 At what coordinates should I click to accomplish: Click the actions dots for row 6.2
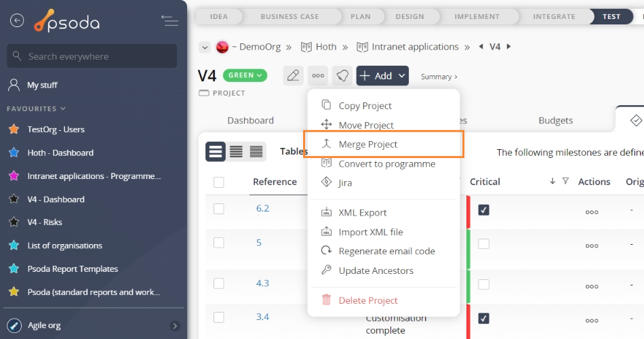[x=592, y=211]
